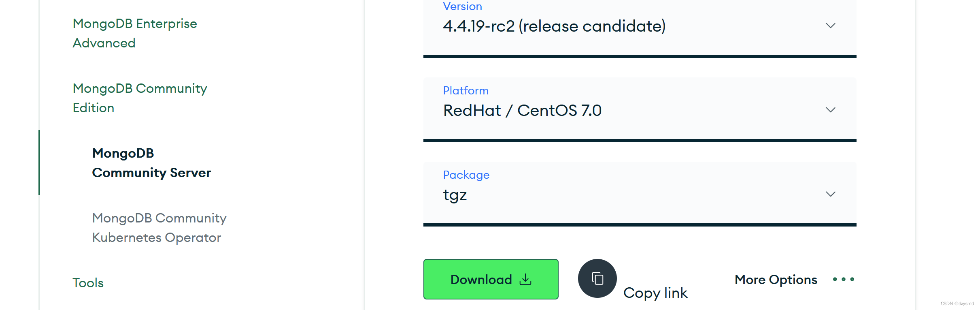The width and height of the screenshot is (980, 310).
Task: Click the copy link clipboard icon
Action: (x=597, y=278)
